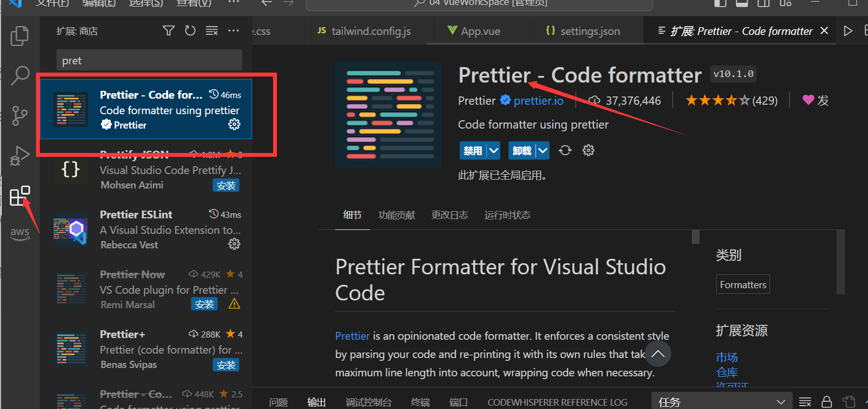The width and height of the screenshot is (868, 409).
Task: Clear the output panel
Action: point(805,402)
